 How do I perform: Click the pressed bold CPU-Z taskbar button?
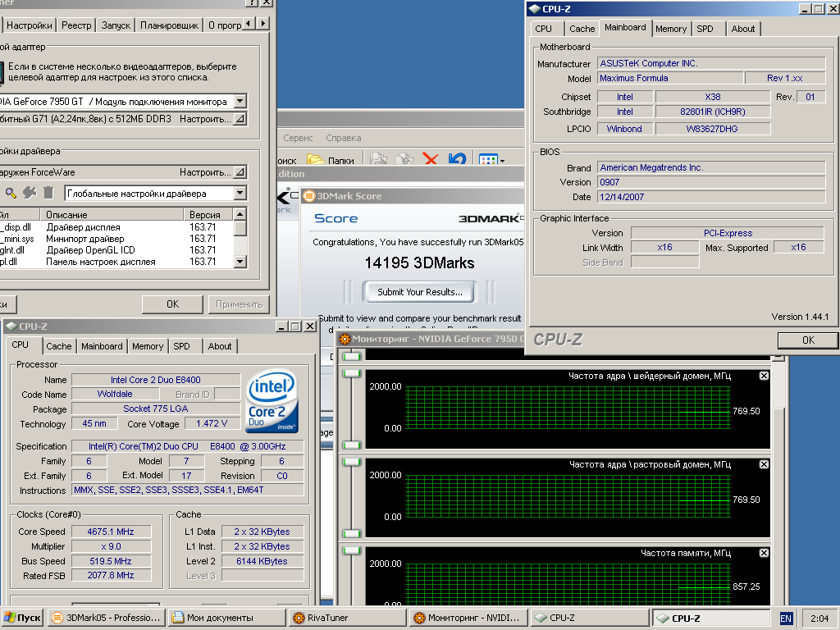[x=711, y=619]
